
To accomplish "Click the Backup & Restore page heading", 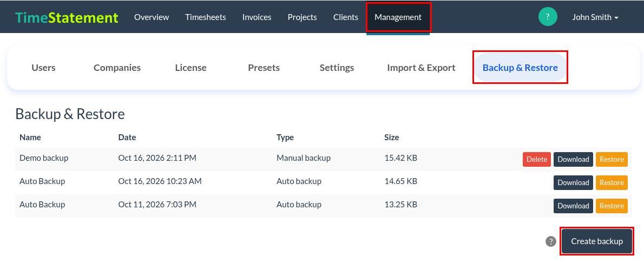I will coord(70,114).
